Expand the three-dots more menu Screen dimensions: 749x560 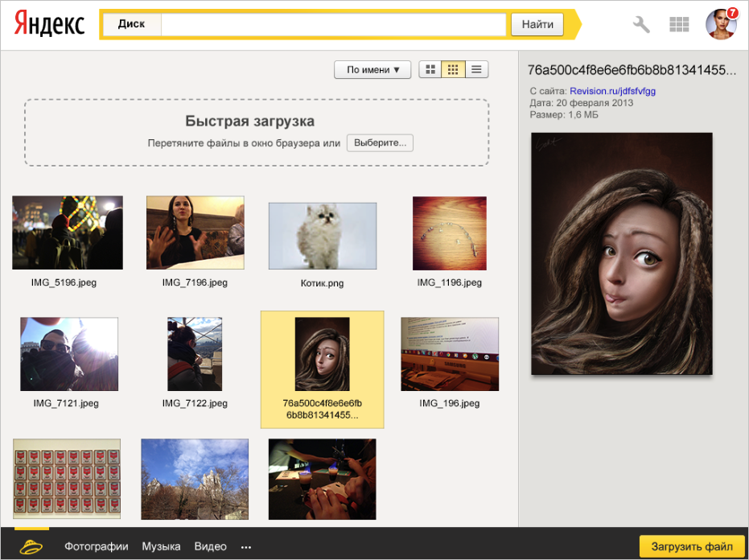246,547
